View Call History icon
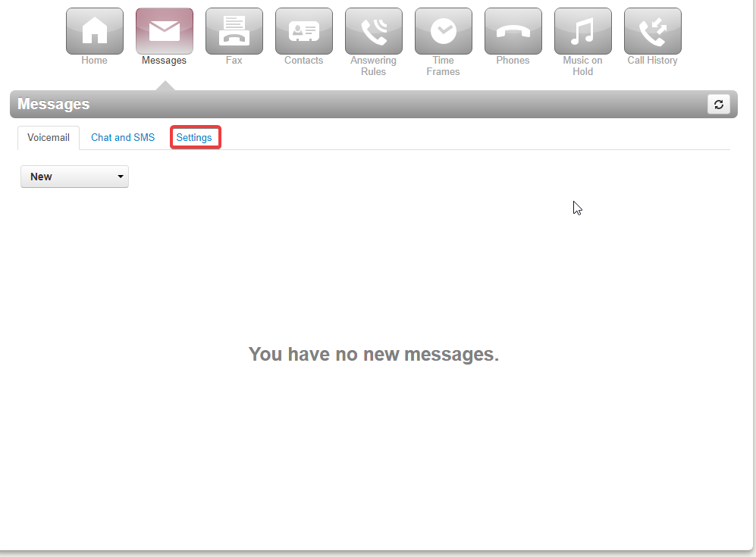The image size is (756, 557). [652, 31]
